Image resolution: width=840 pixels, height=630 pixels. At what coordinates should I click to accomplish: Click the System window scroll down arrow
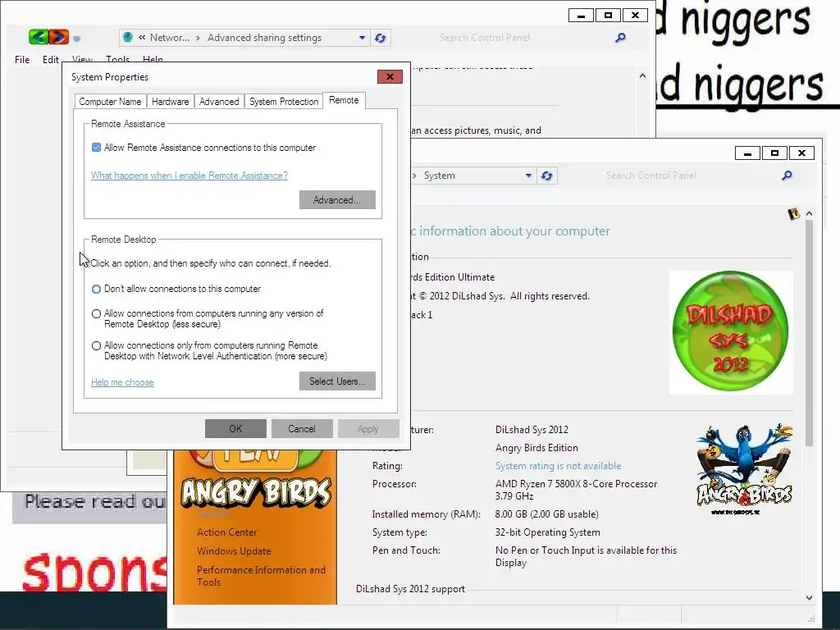809,598
